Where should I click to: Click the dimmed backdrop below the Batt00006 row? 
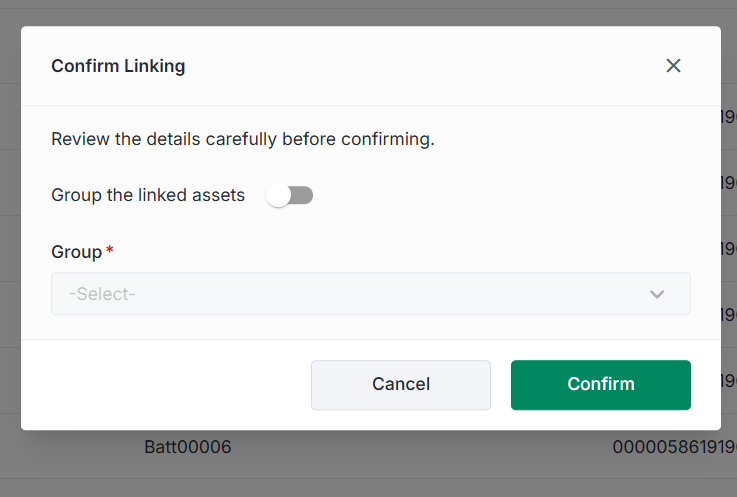click(368, 488)
